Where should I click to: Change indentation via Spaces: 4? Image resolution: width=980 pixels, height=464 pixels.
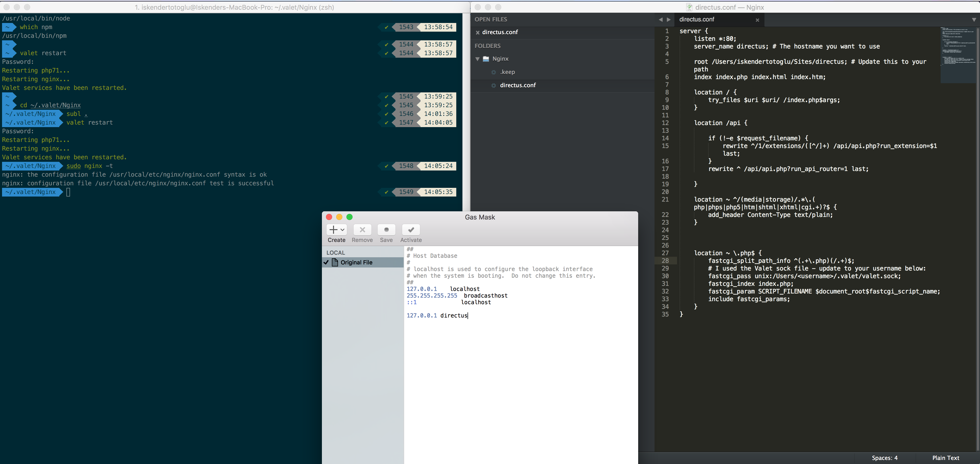point(884,458)
